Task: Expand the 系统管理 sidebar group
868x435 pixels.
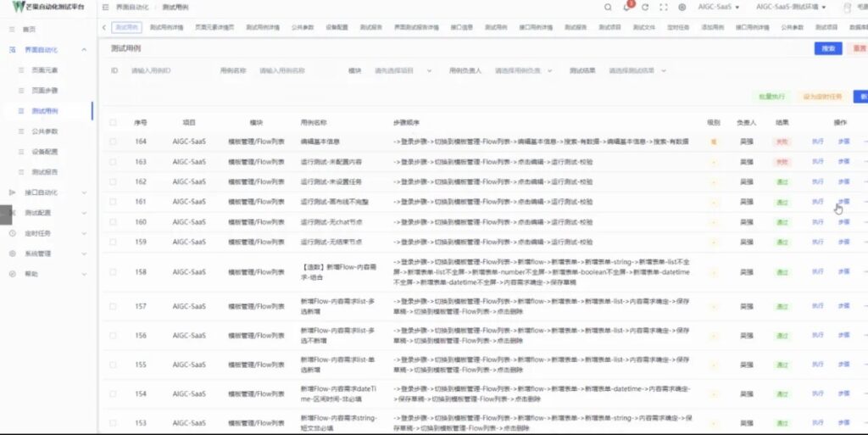Action: [x=84, y=254]
